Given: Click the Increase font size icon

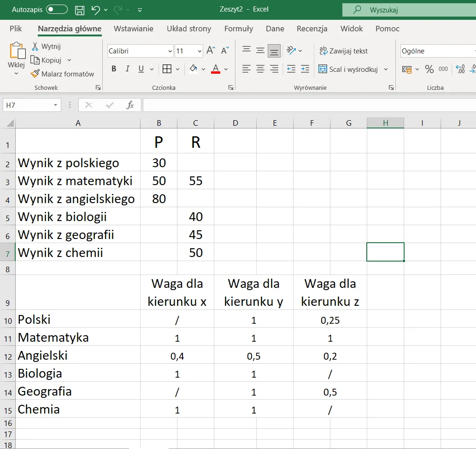Looking at the screenshot, I should [211, 51].
